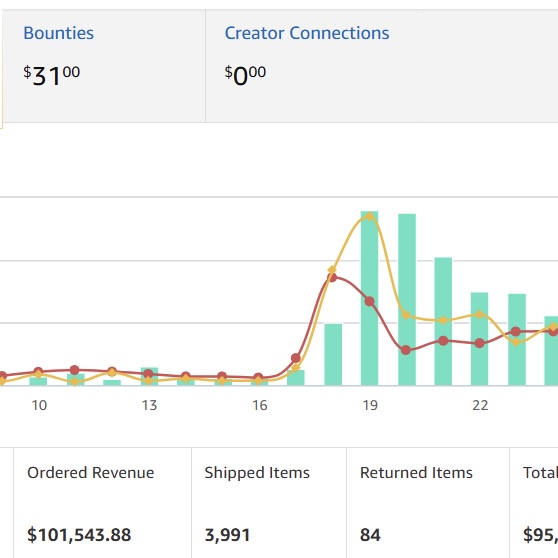Click the x-axis label 16
The width and height of the screenshot is (558, 558).
click(x=260, y=405)
